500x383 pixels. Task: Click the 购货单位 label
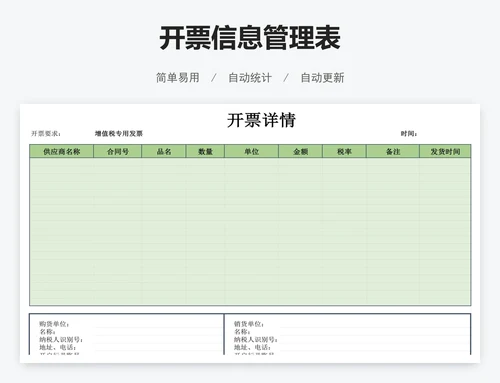pos(54,324)
